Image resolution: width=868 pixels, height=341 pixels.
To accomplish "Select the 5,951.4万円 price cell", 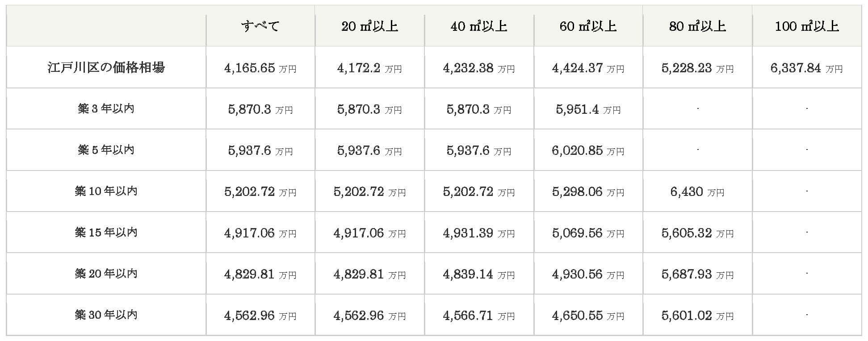I will (588, 109).
